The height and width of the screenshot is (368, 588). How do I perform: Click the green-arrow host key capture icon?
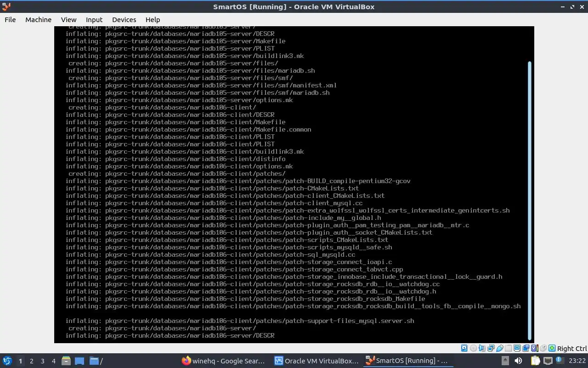(x=552, y=348)
